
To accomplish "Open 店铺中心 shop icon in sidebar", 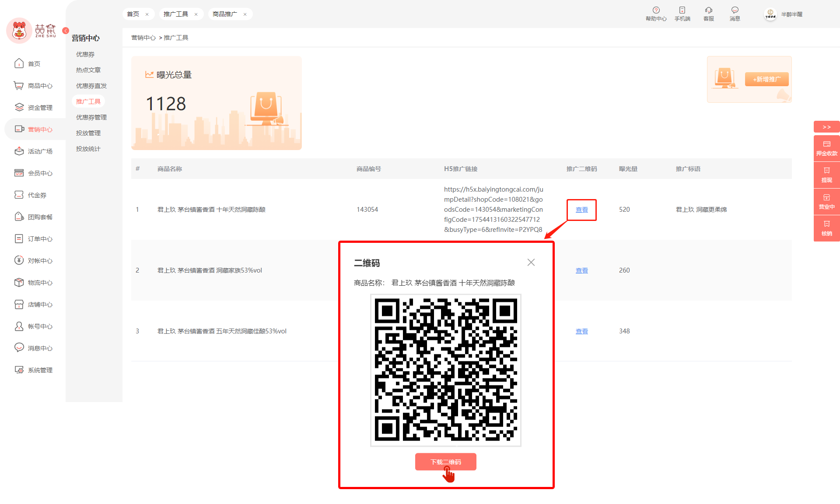I will click(19, 304).
